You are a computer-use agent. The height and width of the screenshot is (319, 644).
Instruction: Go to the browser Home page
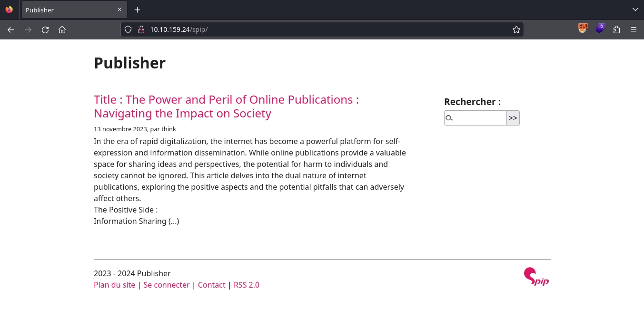(x=62, y=29)
